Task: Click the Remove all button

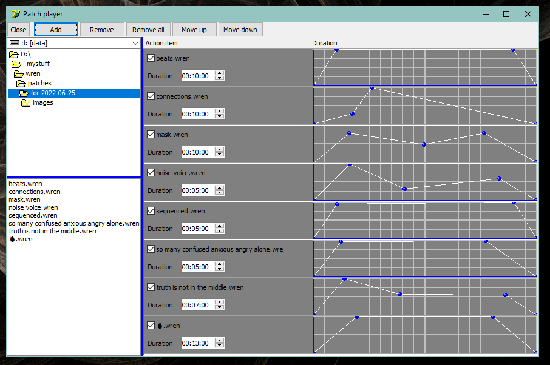Action: (x=148, y=29)
